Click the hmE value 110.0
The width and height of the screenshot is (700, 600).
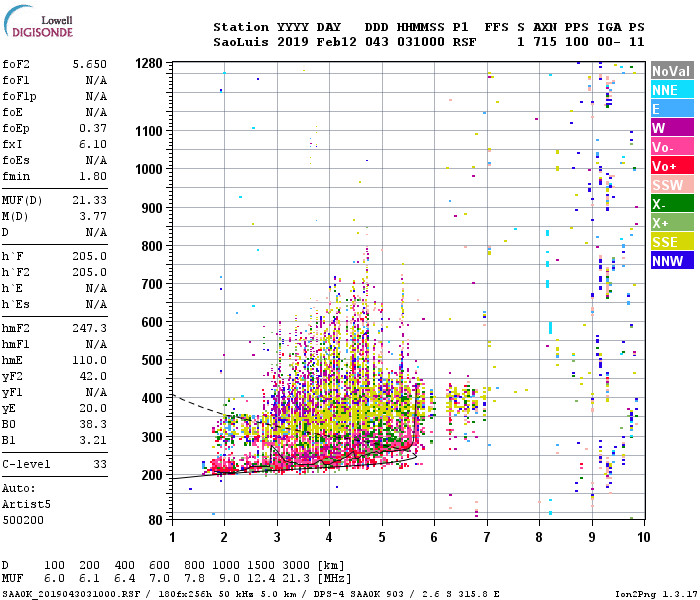point(90,360)
